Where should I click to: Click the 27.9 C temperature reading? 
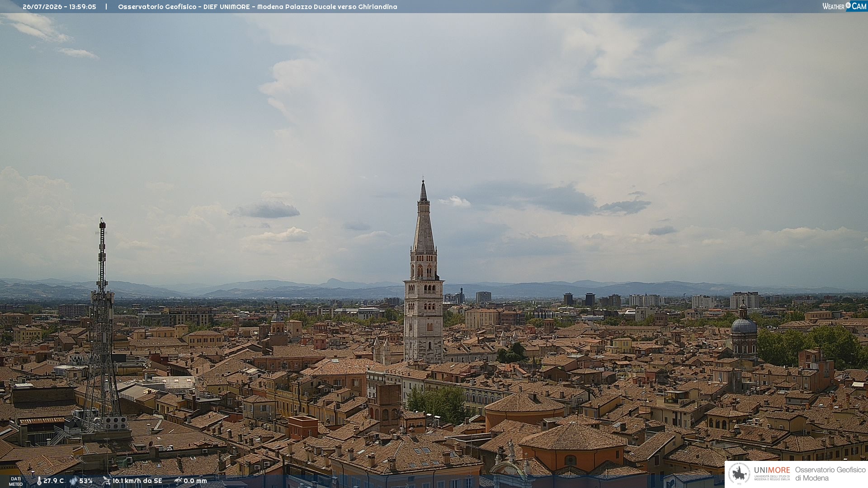tap(54, 481)
